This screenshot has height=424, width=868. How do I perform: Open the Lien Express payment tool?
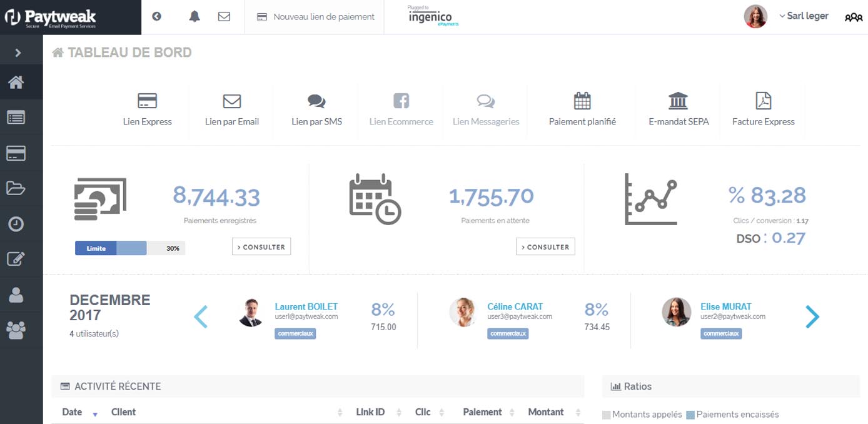[x=148, y=111]
